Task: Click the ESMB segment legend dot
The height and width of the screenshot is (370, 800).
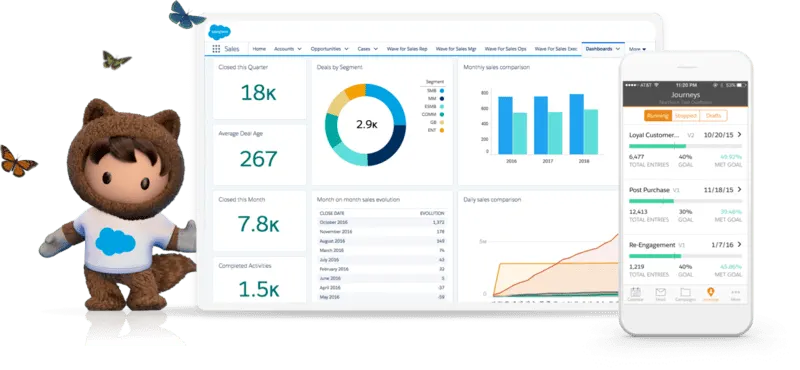Action: 441,107
